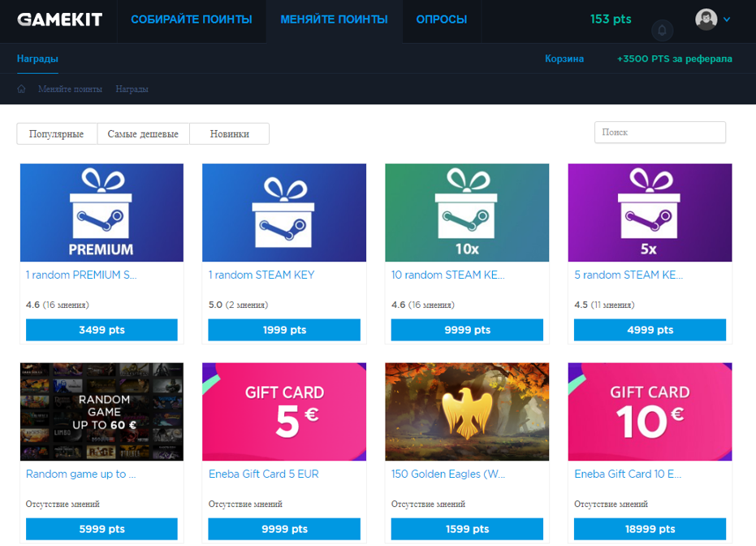The width and height of the screenshot is (756, 546).
Task: Open the 10x Steam gift thumbnail
Action: click(467, 213)
